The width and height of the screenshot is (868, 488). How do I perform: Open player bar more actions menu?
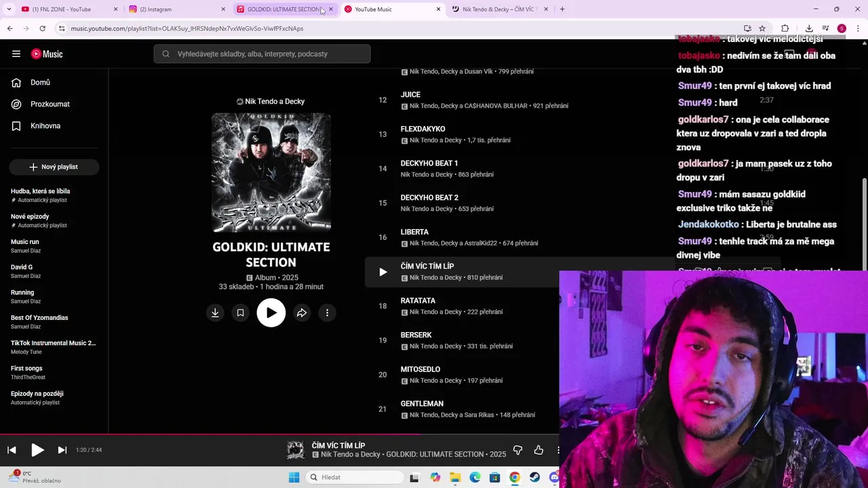[x=557, y=450]
